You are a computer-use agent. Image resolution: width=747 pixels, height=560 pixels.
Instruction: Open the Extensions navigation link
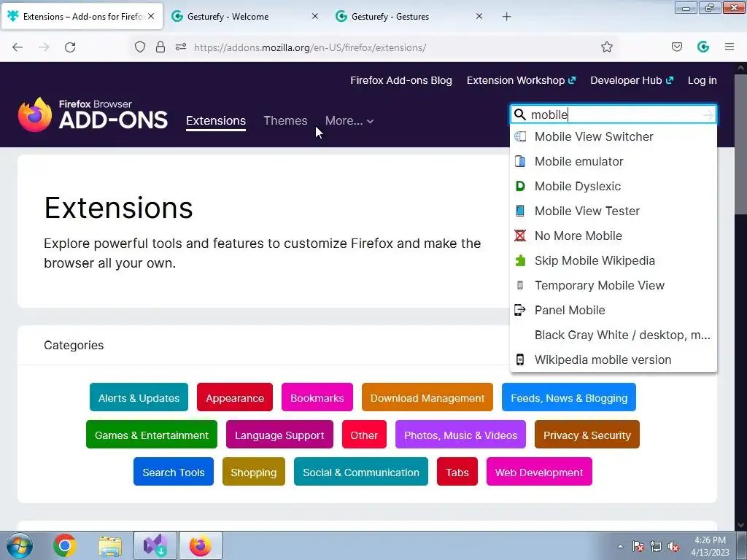pyautogui.click(x=216, y=121)
